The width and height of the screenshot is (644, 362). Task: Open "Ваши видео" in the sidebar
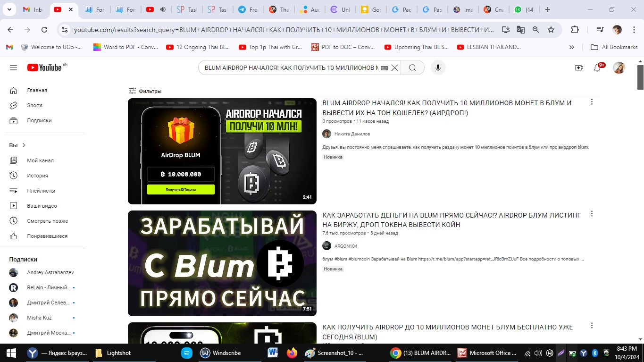[x=43, y=206]
